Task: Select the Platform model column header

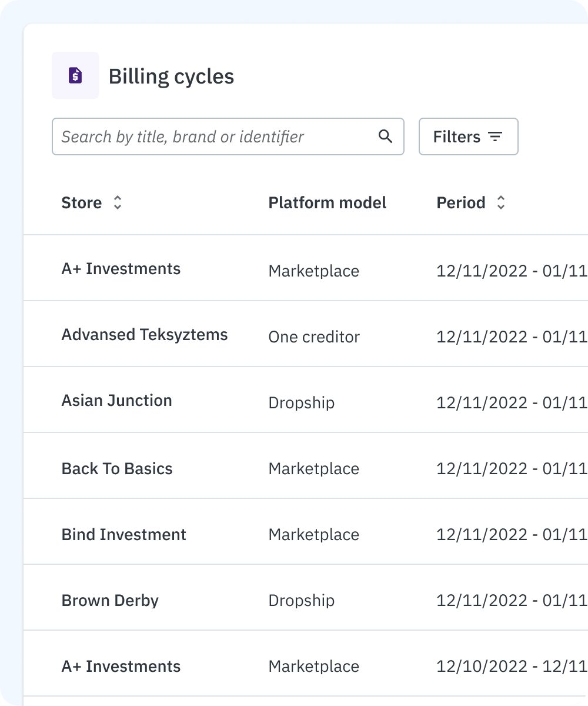Action: pyautogui.click(x=328, y=202)
